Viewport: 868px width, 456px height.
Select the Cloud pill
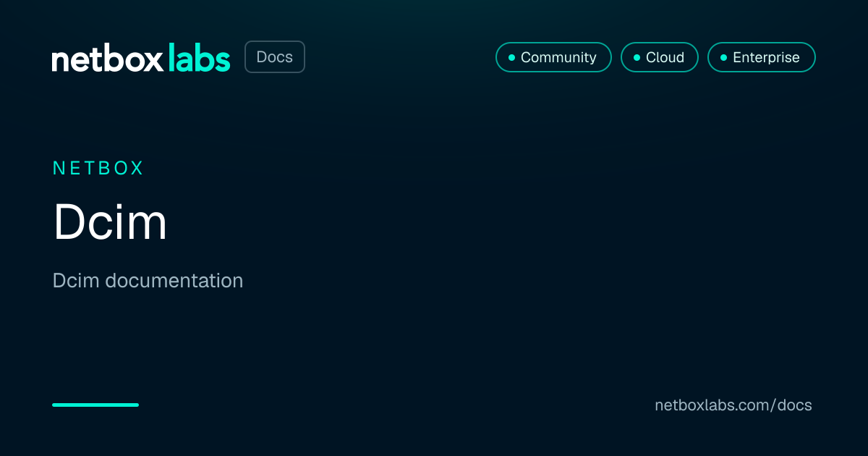click(x=660, y=57)
